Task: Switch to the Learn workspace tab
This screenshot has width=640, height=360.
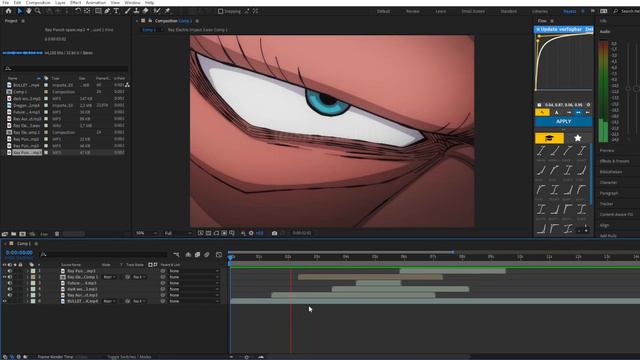Action: click(x=441, y=11)
